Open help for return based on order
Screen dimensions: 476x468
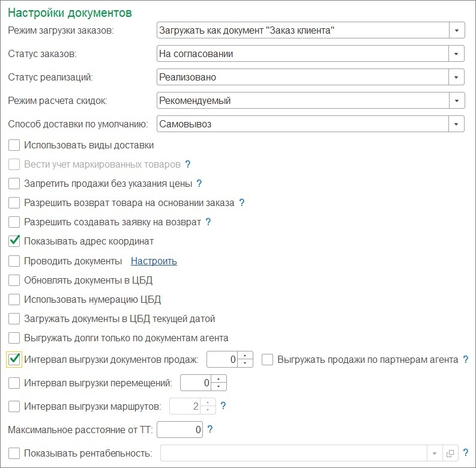click(x=242, y=202)
